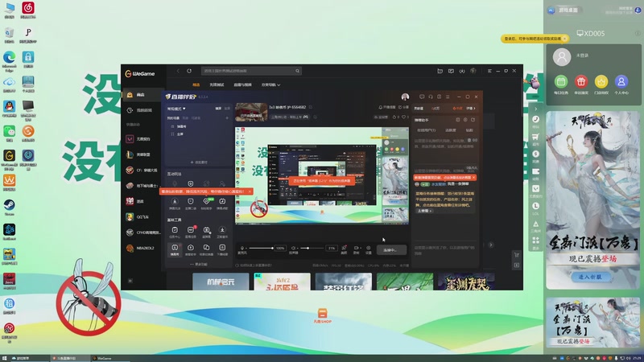Open streamer avatar in streaming tool header
Screen dimensions: 644x362
pyautogui.click(x=405, y=97)
